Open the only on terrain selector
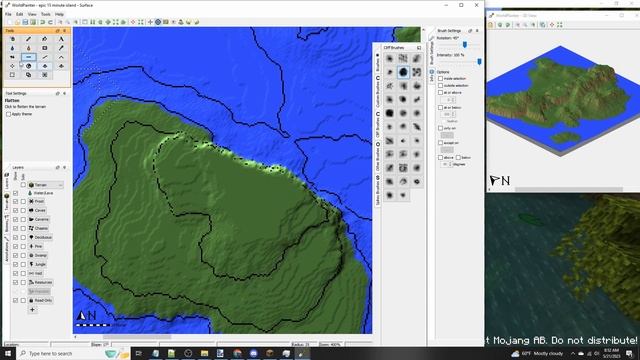640x360 pixels. pyautogui.click(x=447, y=135)
